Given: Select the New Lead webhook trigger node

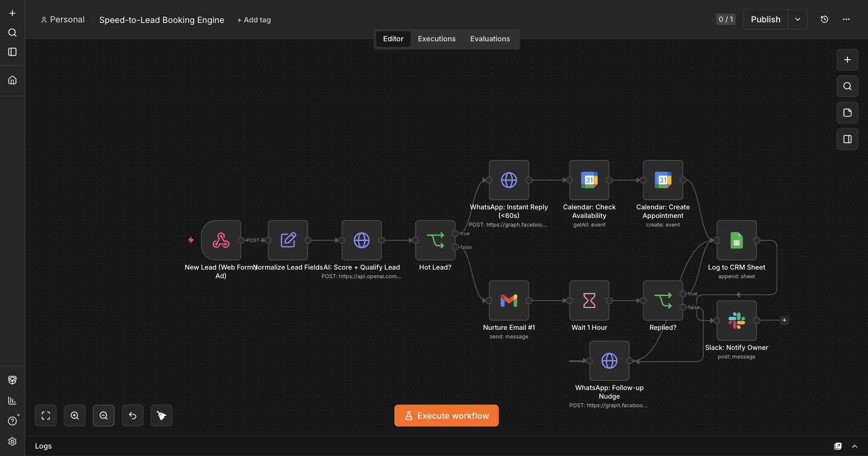Looking at the screenshot, I should tap(221, 240).
